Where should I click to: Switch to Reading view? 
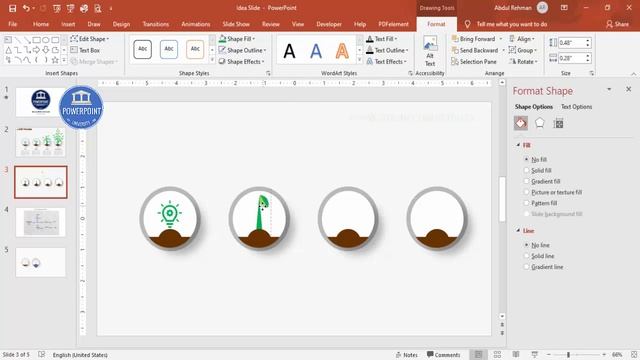click(516, 355)
